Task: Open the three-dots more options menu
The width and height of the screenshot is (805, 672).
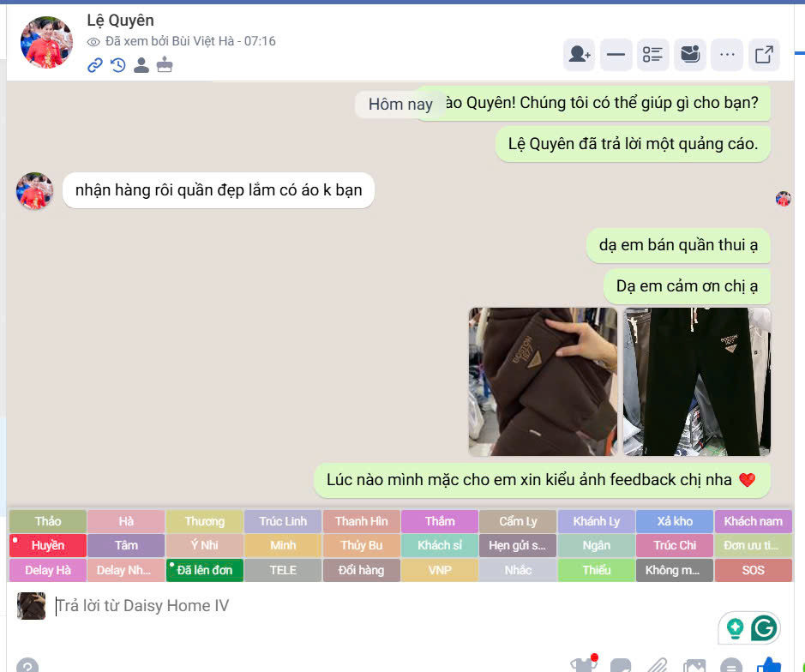Action: 727,55
